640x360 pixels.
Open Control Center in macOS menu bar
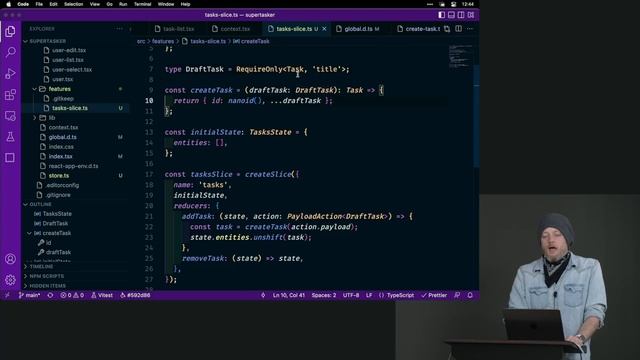coord(453,4)
